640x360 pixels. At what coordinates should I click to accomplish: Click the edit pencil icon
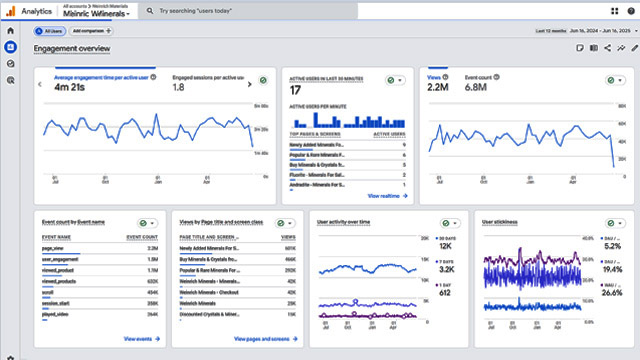pyautogui.click(x=634, y=48)
